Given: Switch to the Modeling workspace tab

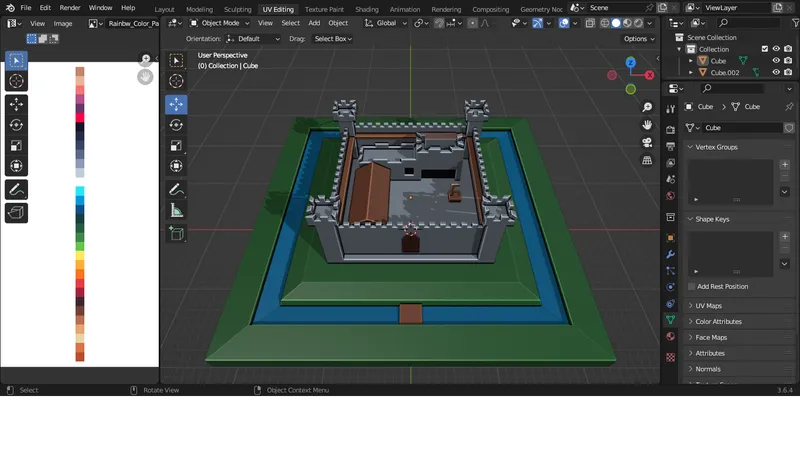Looking at the screenshot, I should pos(199,9).
